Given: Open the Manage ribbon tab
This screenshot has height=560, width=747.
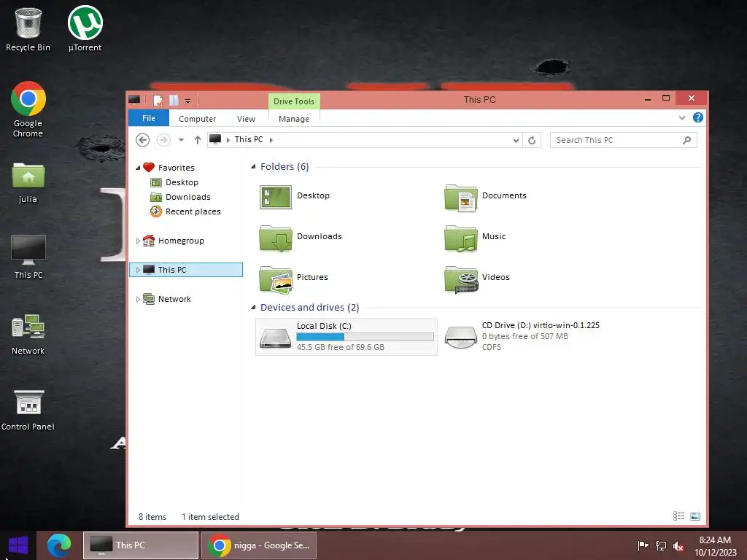Looking at the screenshot, I should (x=294, y=119).
